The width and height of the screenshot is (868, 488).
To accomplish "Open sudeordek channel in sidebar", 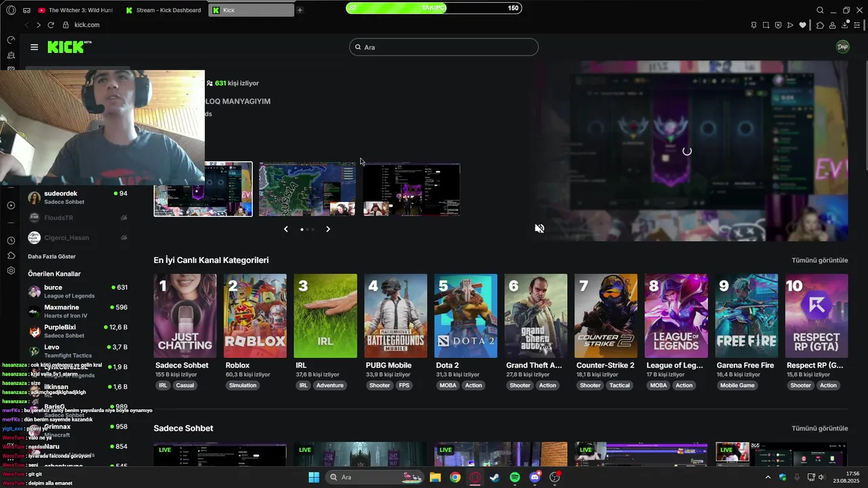I will click(x=77, y=197).
